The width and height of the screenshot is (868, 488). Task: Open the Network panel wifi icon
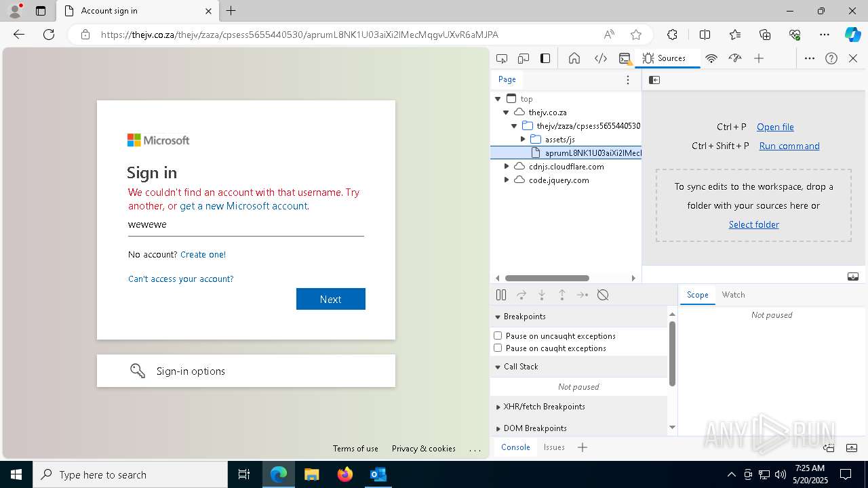click(x=711, y=58)
